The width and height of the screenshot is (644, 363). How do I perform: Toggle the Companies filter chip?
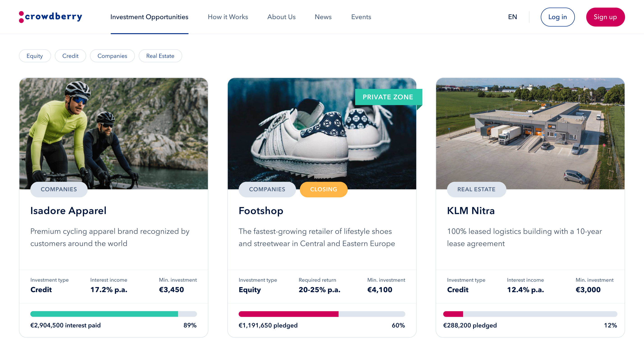pos(112,56)
